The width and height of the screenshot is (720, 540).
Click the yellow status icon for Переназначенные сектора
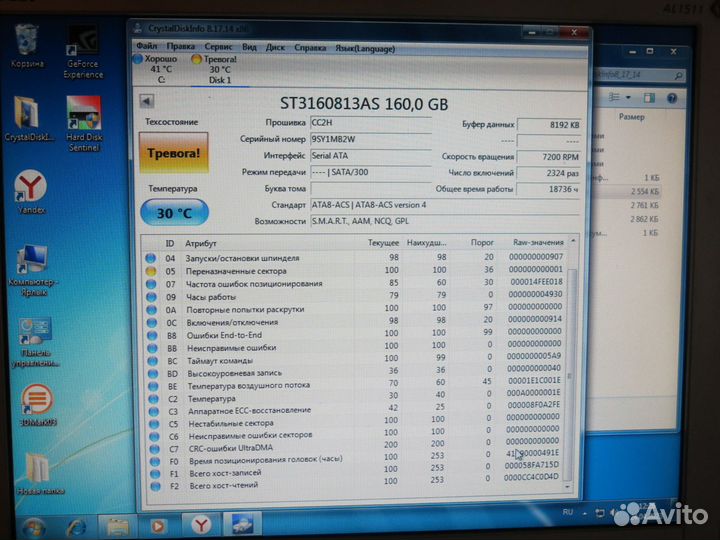click(151, 271)
